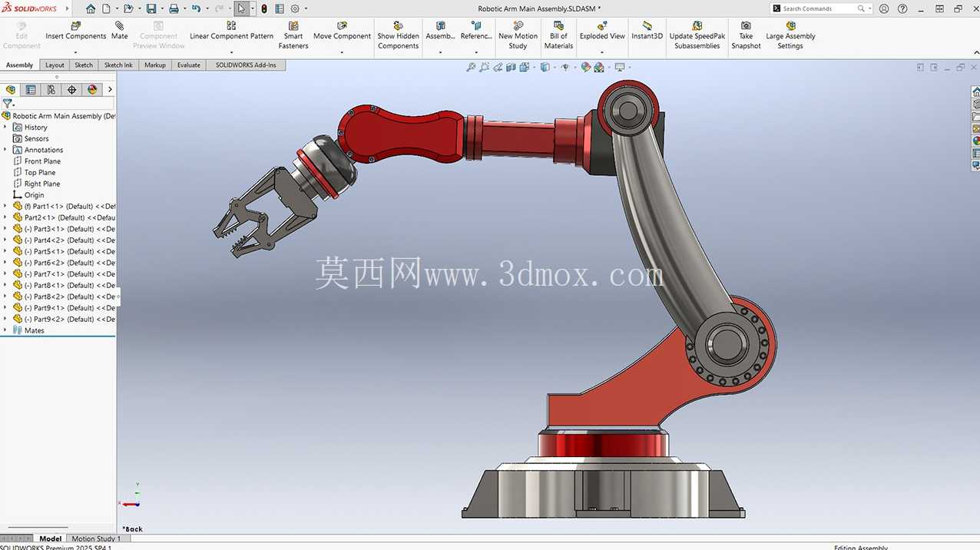Print using the printer icon
This screenshot has height=550, width=980.
tap(174, 8)
